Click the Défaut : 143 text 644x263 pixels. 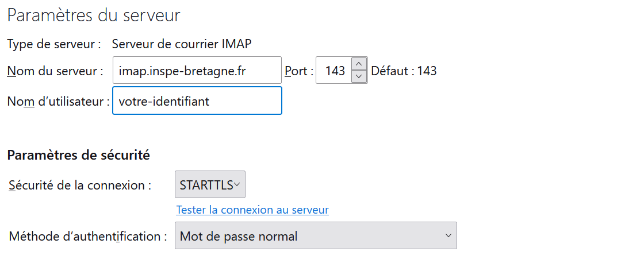pyautogui.click(x=404, y=71)
